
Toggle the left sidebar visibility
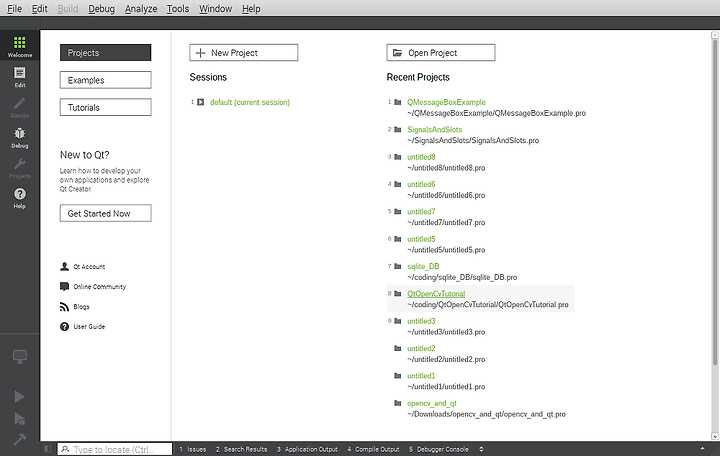click(x=48, y=449)
